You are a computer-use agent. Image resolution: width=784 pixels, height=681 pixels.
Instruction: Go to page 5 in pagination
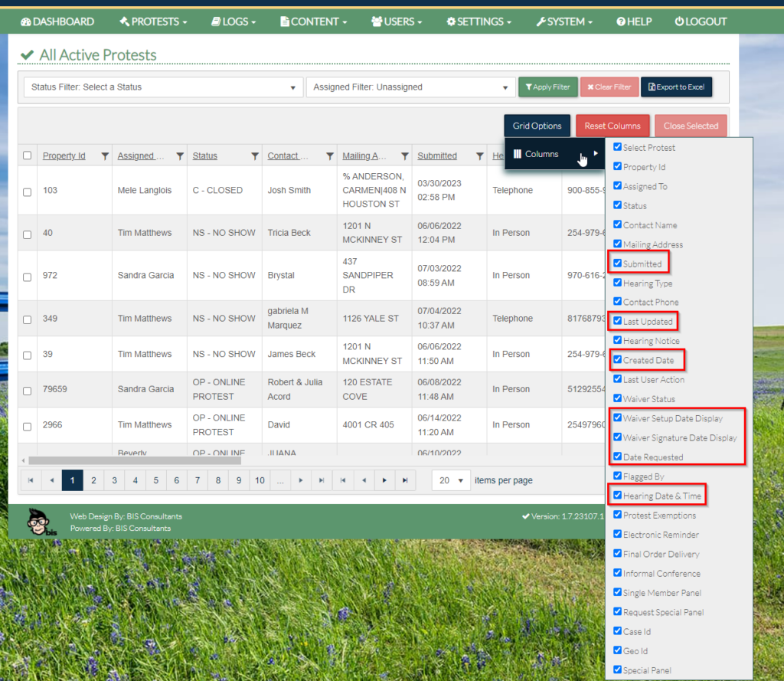155,480
